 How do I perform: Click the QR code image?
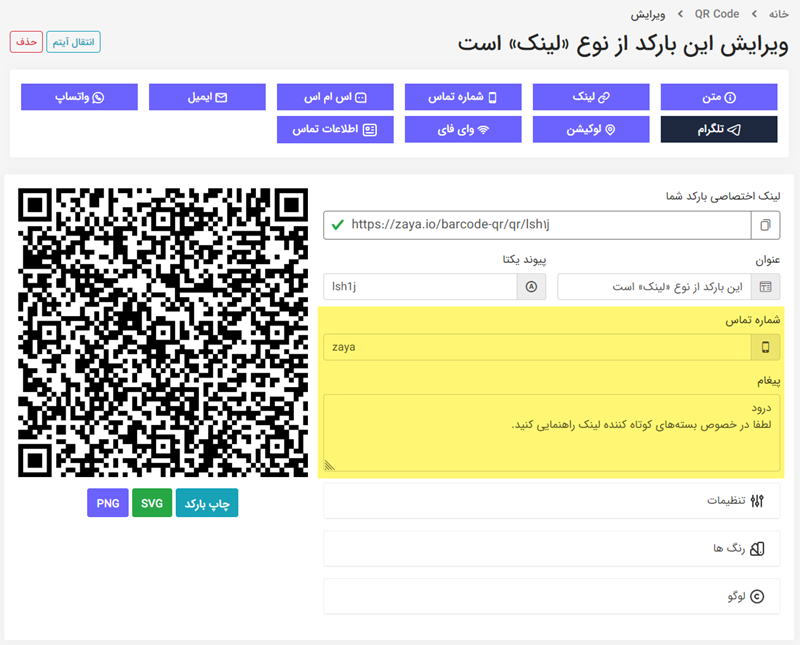tap(163, 333)
